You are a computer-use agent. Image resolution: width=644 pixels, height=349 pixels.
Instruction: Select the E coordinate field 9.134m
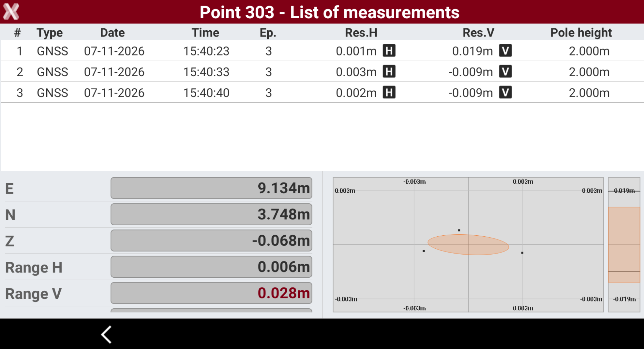(x=211, y=188)
